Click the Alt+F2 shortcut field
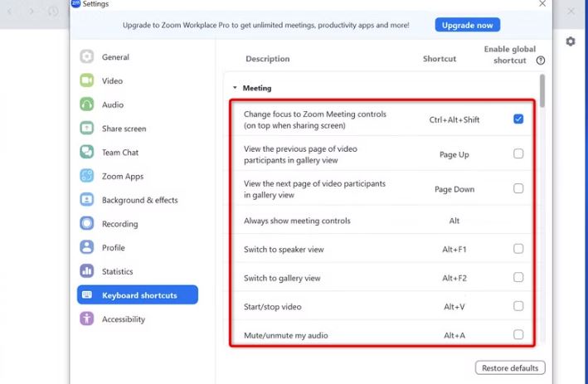The height and width of the screenshot is (384, 588). tap(454, 278)
